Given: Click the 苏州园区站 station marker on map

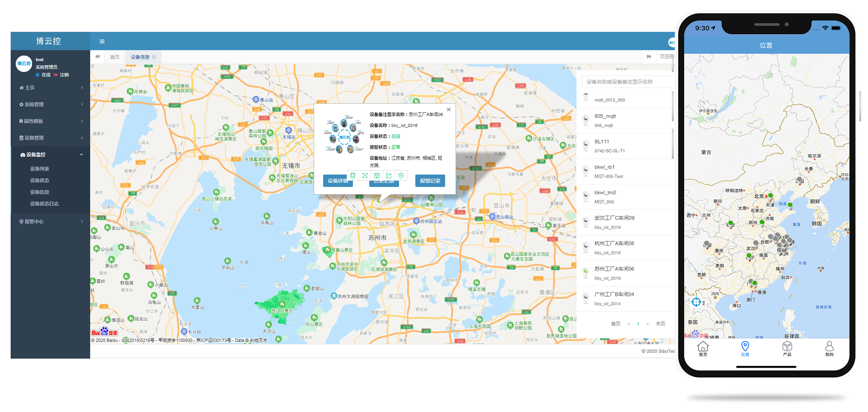Looking at the screenshot, I should (416, 221).
